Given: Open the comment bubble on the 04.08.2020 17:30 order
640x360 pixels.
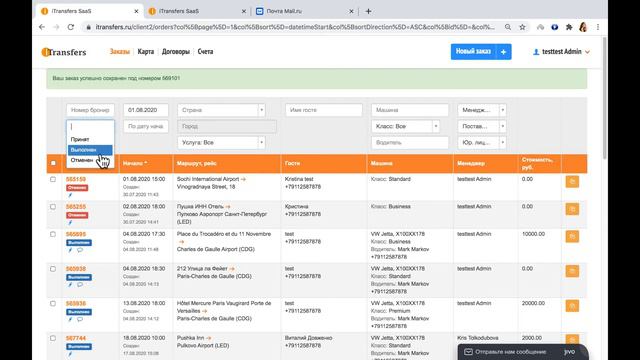Looking at the screenshot, I should [x=80, y=250].
